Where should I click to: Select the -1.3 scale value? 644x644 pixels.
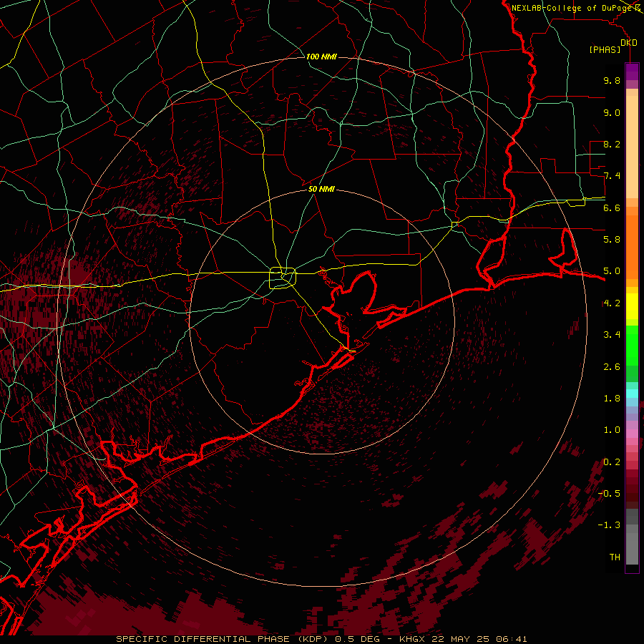click(x=609, y=525)
